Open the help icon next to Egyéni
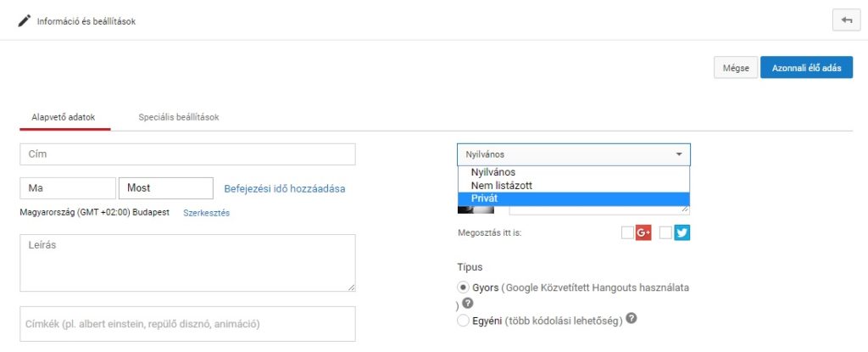 click(631, 320)
